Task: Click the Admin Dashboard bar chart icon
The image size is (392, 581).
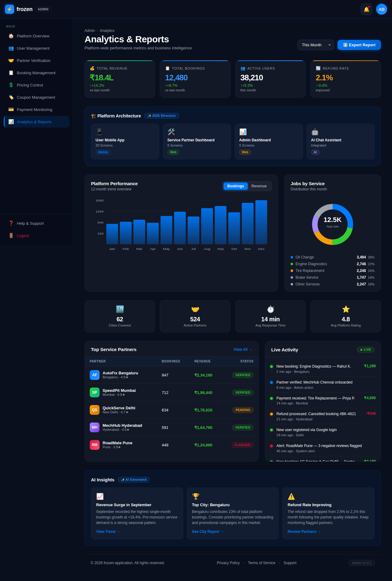Action: click(x=243, y=132)
